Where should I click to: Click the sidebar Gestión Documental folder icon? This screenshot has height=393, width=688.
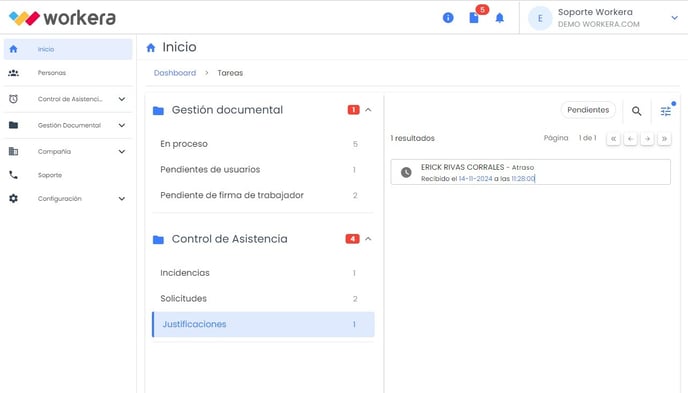(14, 125)
